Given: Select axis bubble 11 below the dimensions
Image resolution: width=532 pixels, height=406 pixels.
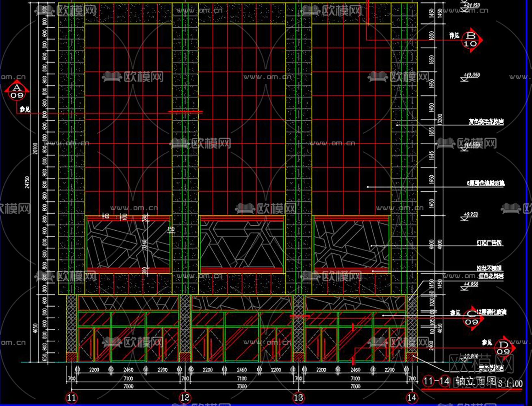Looking at the screenshot, I should coord(72,397).
